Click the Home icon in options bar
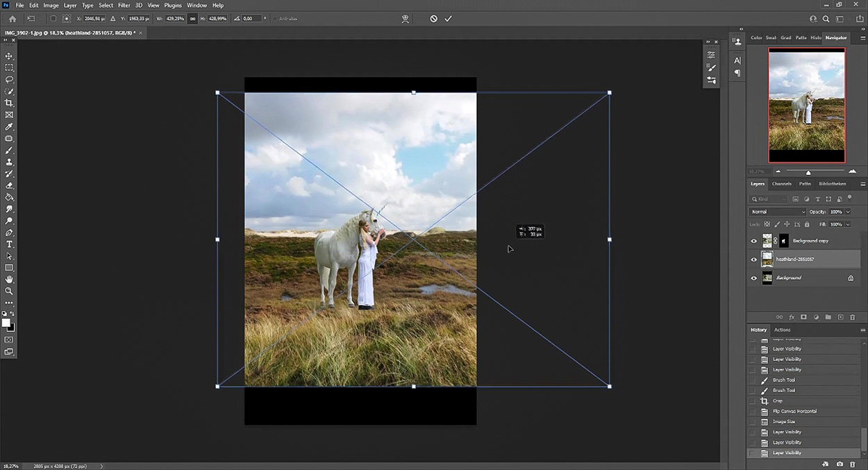868x470 pixels. pos(12,19)
